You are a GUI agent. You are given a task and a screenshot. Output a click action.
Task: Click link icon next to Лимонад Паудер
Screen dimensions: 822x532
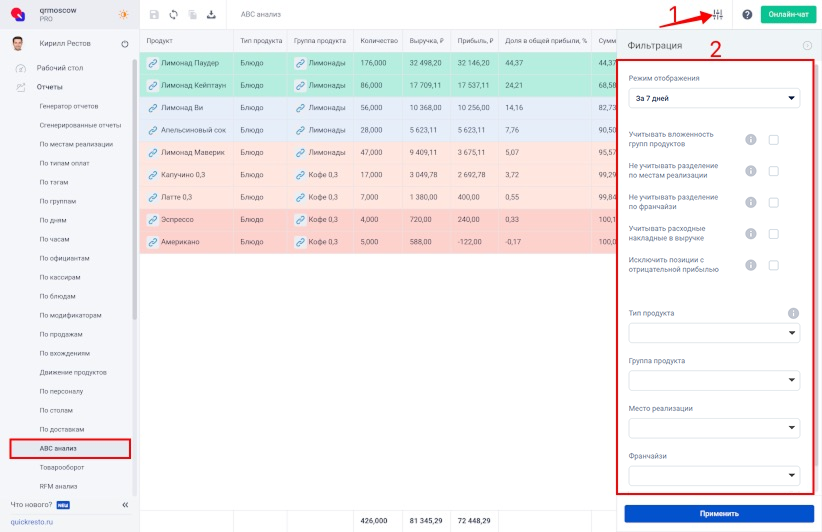click(153, 63)
